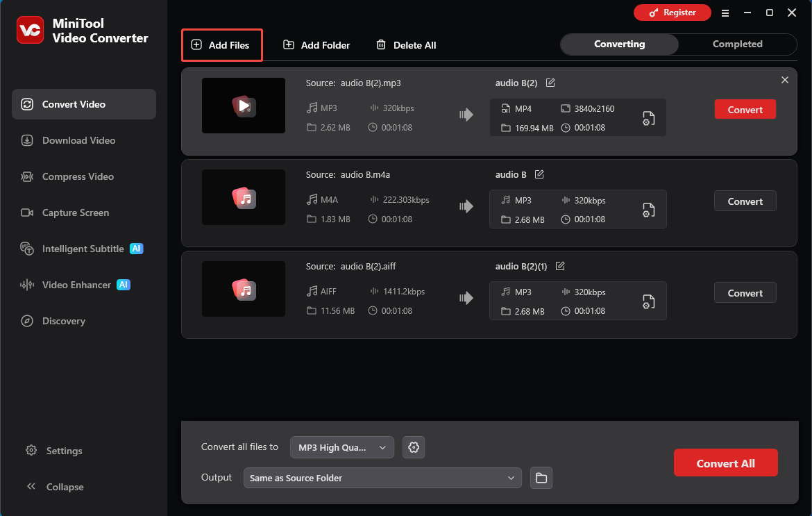
Task: Click the Add Folder button
Action: (316, 45)
